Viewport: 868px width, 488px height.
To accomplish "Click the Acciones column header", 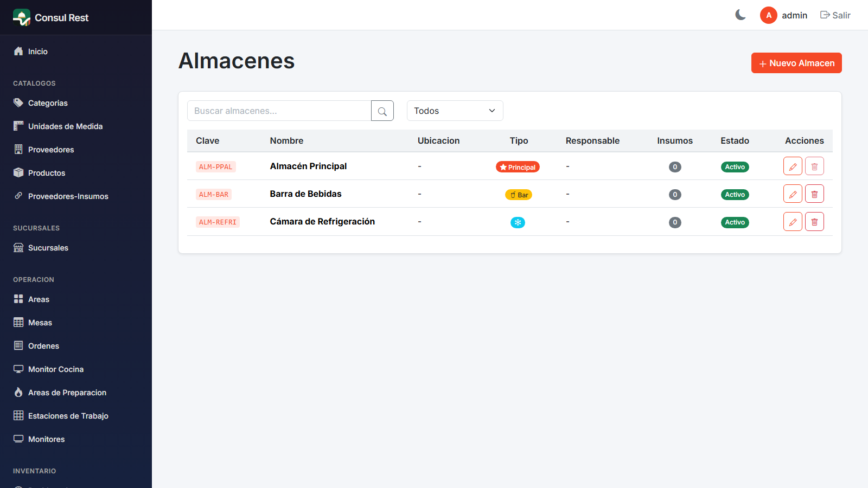I will 805,140.
